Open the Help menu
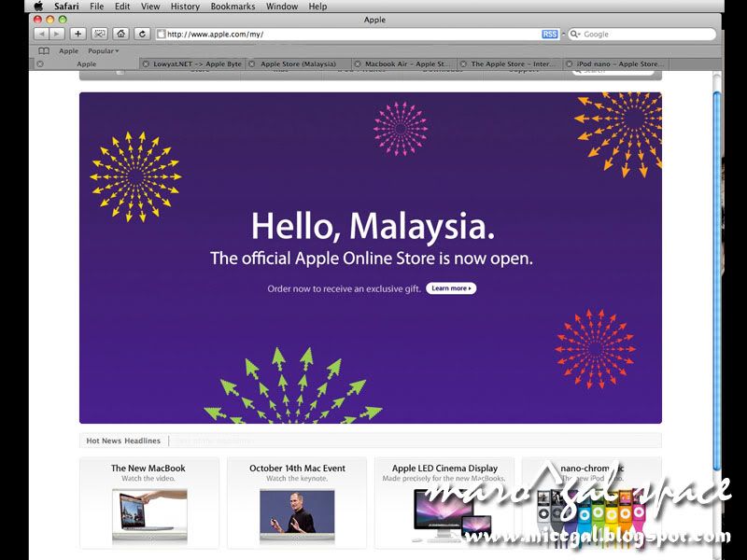 click(x=317, y=7)
